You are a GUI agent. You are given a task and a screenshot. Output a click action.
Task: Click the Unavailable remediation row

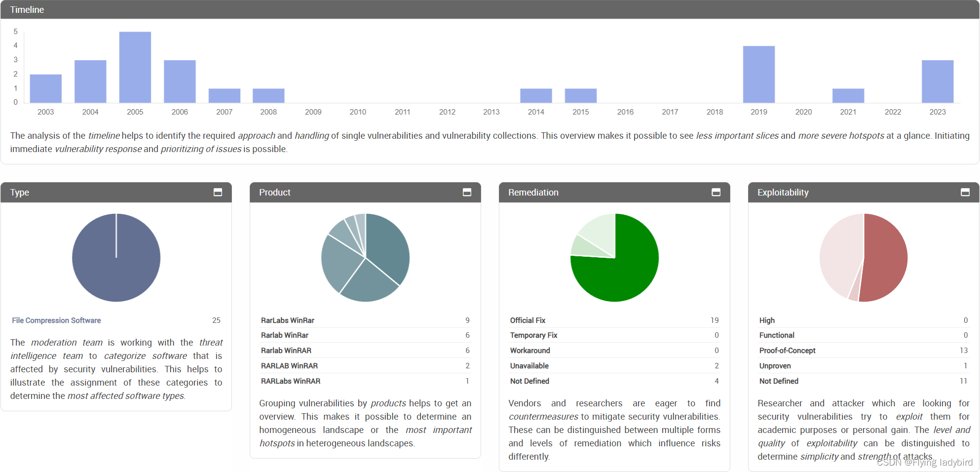tap(614, 366)
